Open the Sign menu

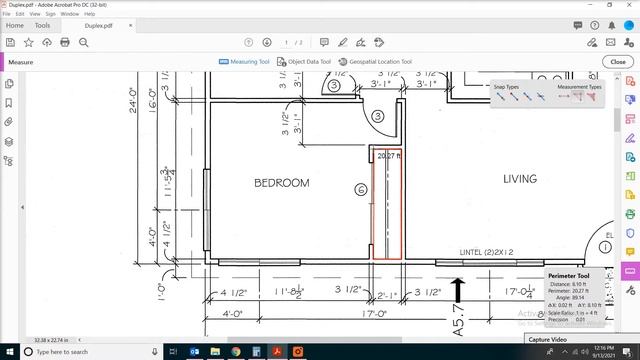point(51,14)
